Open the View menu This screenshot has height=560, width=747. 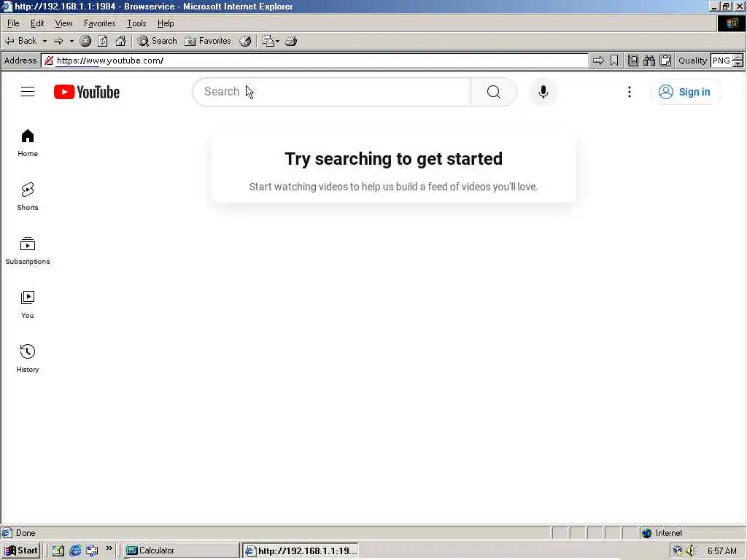coord(64,23)
